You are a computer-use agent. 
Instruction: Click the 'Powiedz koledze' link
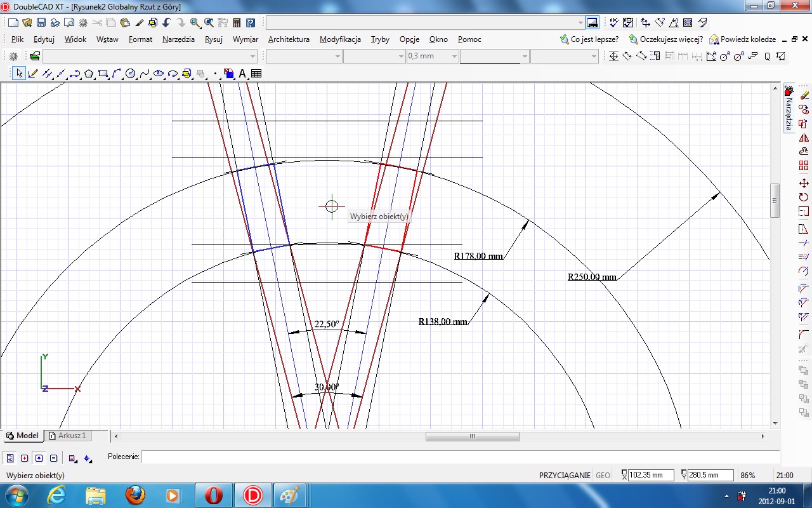pyautogui.click(x=747, y=39)
